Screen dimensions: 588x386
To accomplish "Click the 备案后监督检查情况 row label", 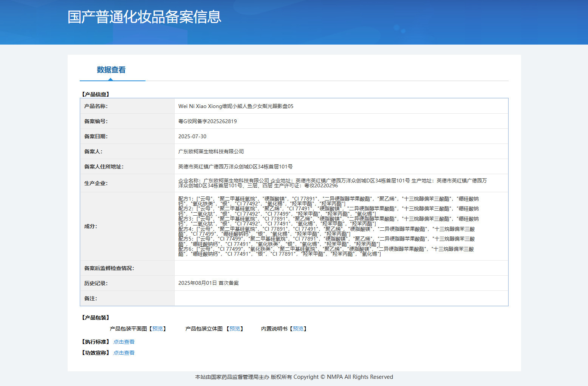I will point(109,268).
